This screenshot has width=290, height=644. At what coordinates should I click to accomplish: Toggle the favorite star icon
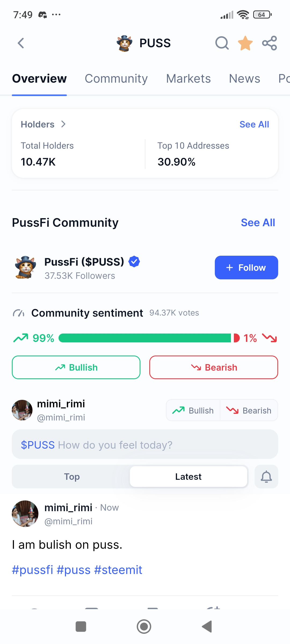coord(245,43)
